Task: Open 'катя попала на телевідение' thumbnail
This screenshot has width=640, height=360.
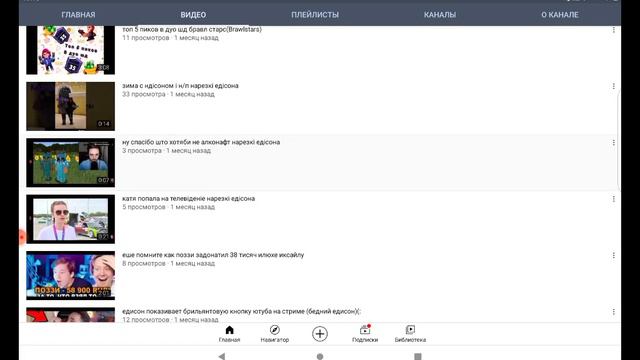Action: 71,219
